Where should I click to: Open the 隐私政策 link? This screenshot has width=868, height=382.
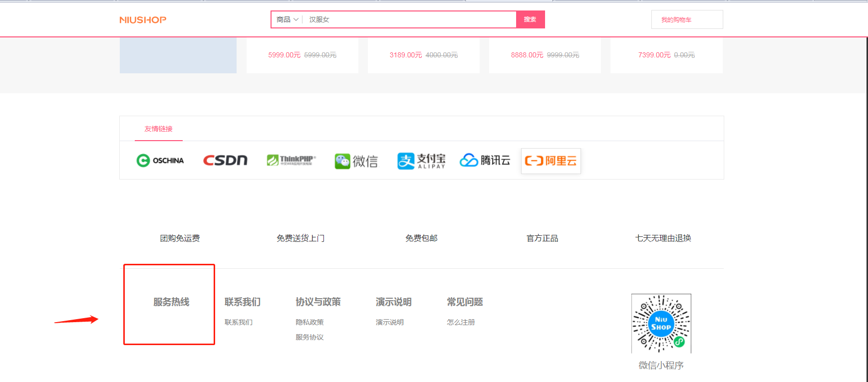click(x=309, y=322)
